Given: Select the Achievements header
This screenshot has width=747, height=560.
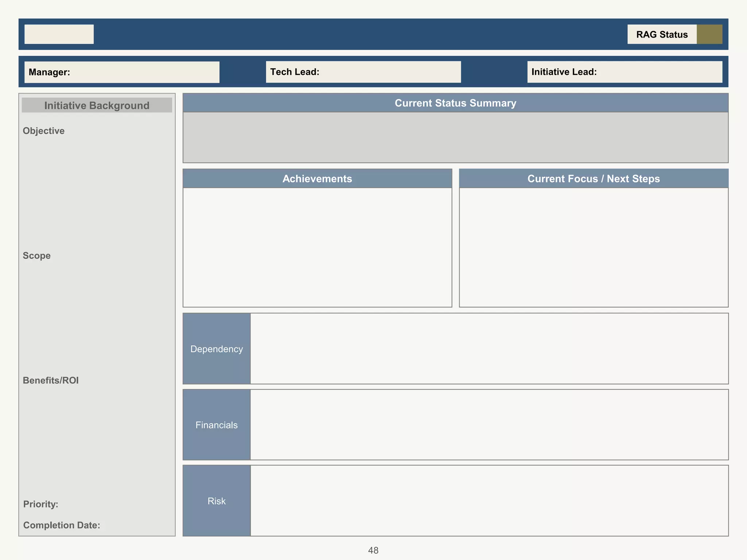Looking at the screenshot, I should click(317, 179).
